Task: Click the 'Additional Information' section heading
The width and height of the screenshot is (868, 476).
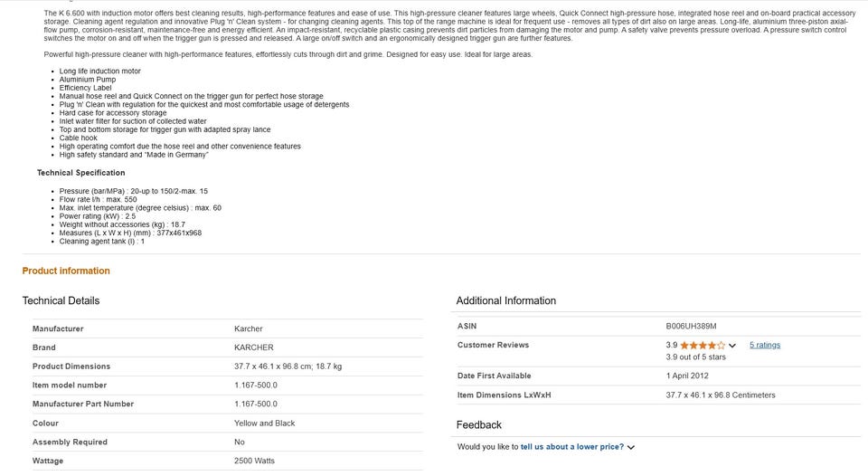Action: point(505,300)
